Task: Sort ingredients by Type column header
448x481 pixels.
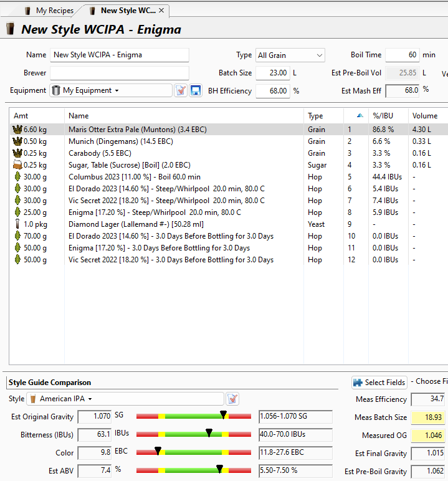Action: pos(324,116)
